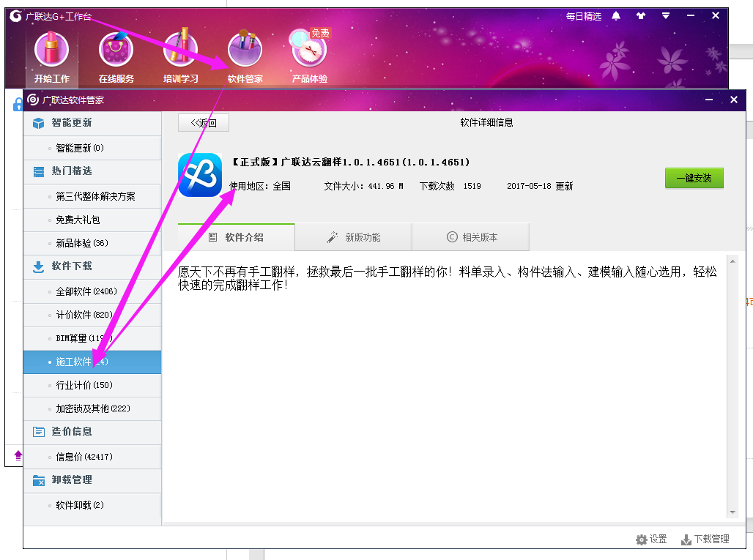This screenshot has height=560, width=753.
Task: Select 软件卸载 (2) item
Action: point(92,505)
